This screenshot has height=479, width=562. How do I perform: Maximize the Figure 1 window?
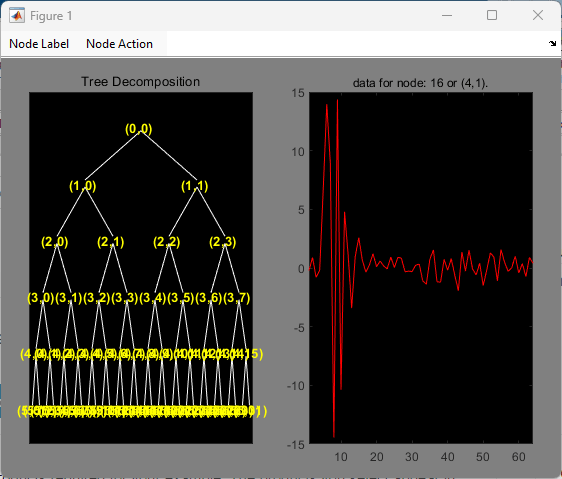pyautogui.click(x=492, y=15)
